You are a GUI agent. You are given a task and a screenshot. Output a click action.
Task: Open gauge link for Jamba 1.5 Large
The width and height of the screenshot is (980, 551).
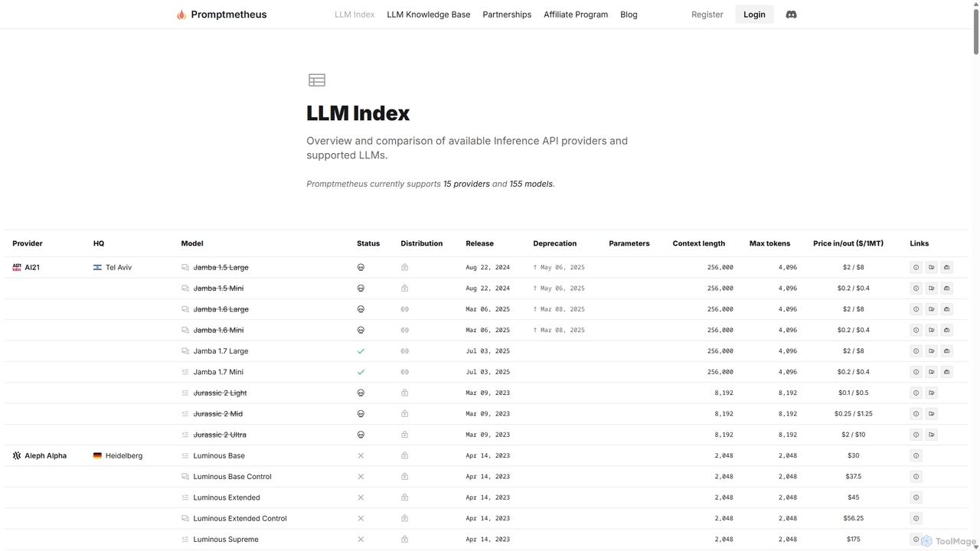[946, 267]
